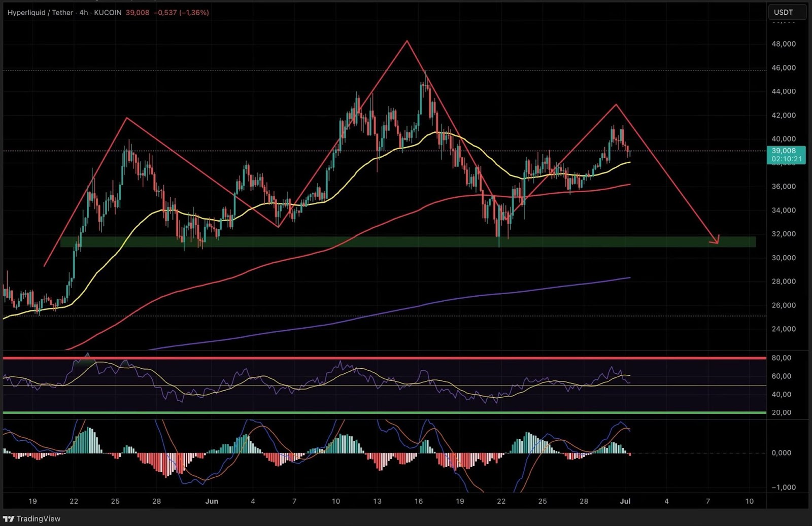The width and height of the screenshot is (812, 526).
Task: Click the 34,000 price axis label
Action: coord(784,210)
